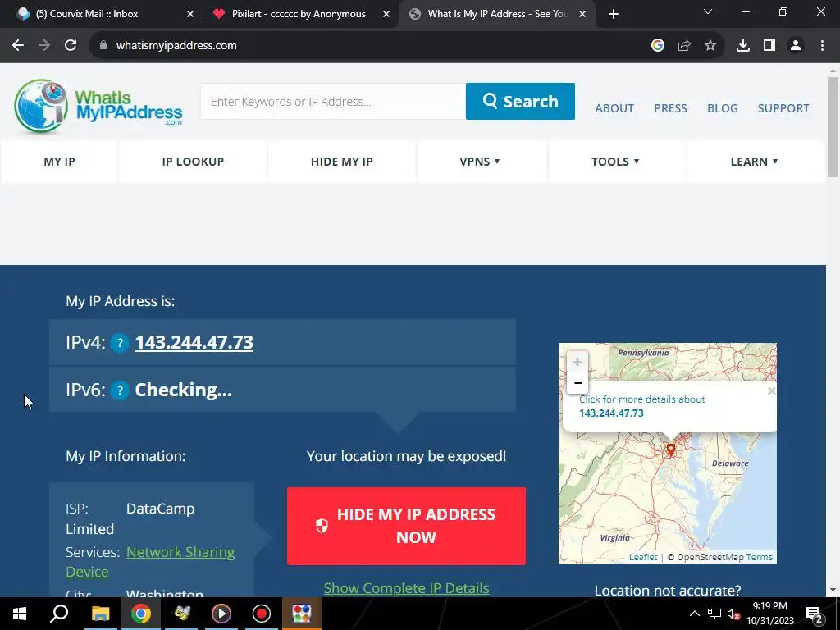Click HIDE MY IP ADDRESS NOW button

[x=406, y=526]
